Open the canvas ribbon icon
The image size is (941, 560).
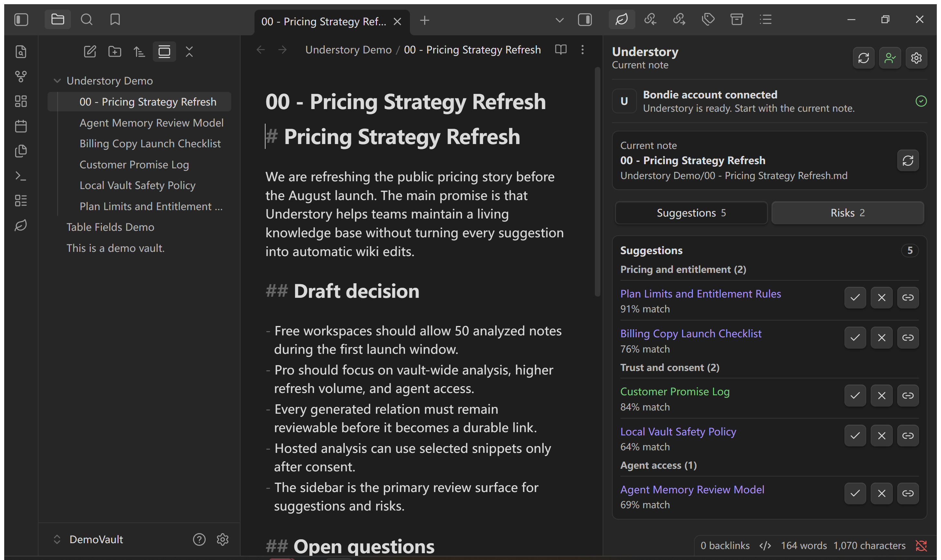(x=21, y=101)
